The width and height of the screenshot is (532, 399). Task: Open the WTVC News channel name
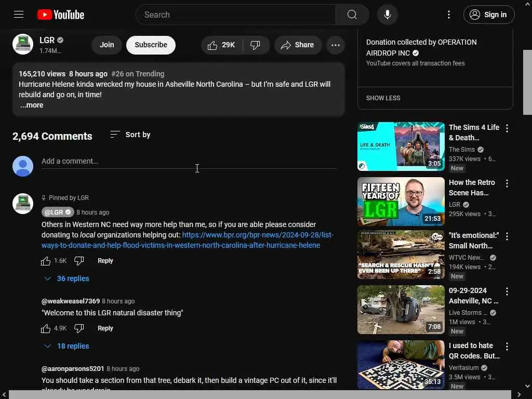click(x=467, y=258)
